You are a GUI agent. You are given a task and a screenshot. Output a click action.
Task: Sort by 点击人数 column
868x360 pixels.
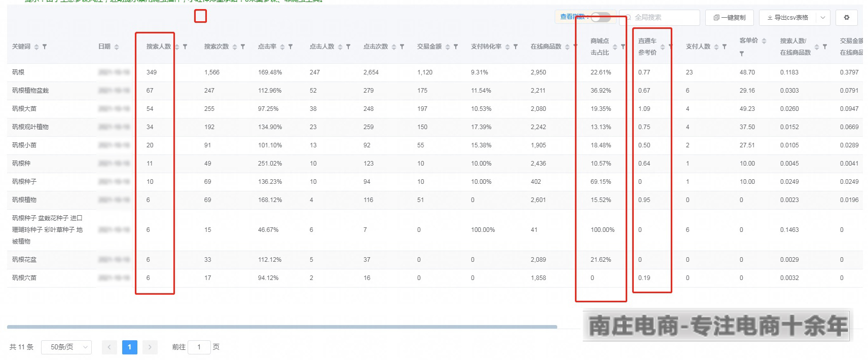[x=340, y=47]
